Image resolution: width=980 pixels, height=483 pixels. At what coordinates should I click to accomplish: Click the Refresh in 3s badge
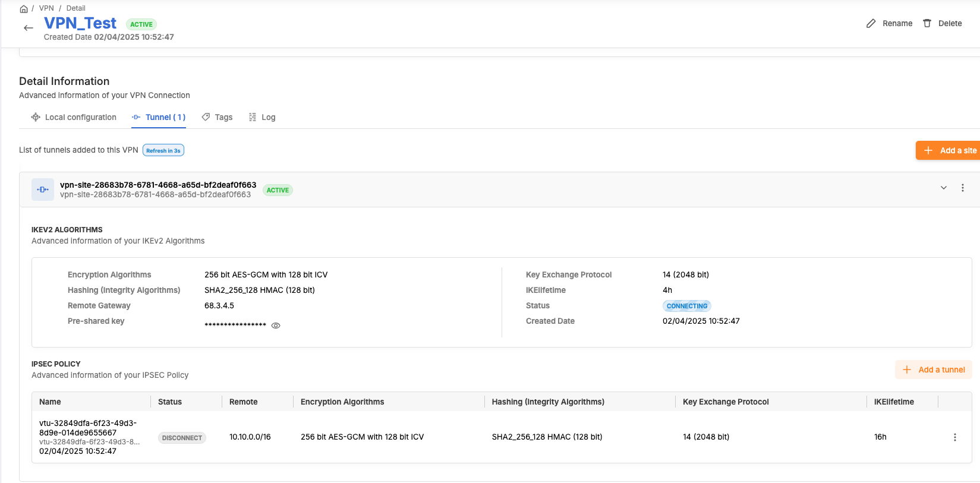click(x=163, y=150)
